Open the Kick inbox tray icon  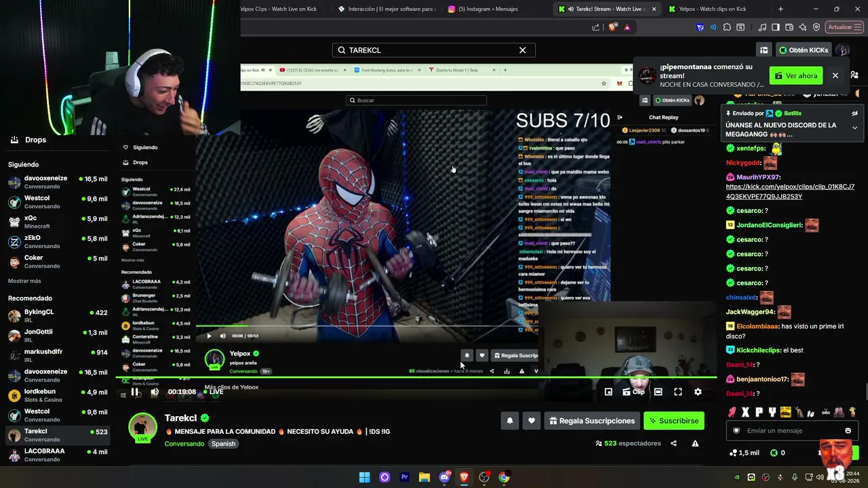coord(764,50)
